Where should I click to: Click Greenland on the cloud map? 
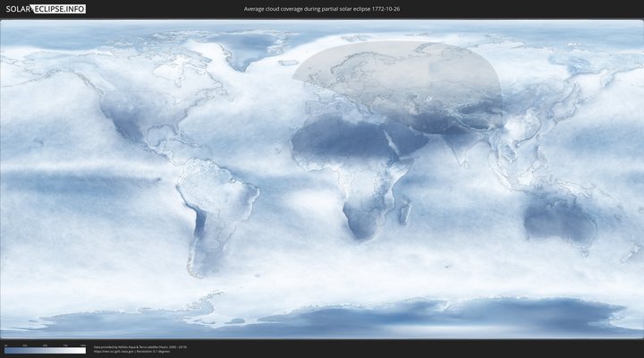point(247,49)
